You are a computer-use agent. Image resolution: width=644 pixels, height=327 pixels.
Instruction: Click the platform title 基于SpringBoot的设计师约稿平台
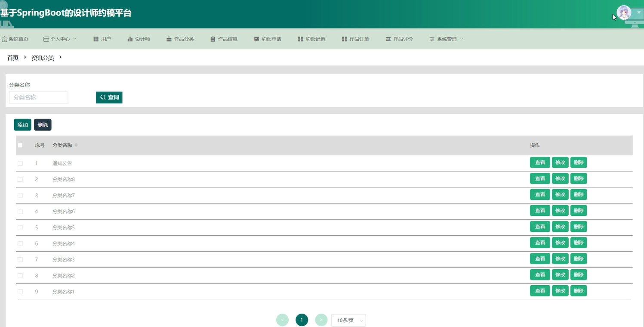[66, 13]
